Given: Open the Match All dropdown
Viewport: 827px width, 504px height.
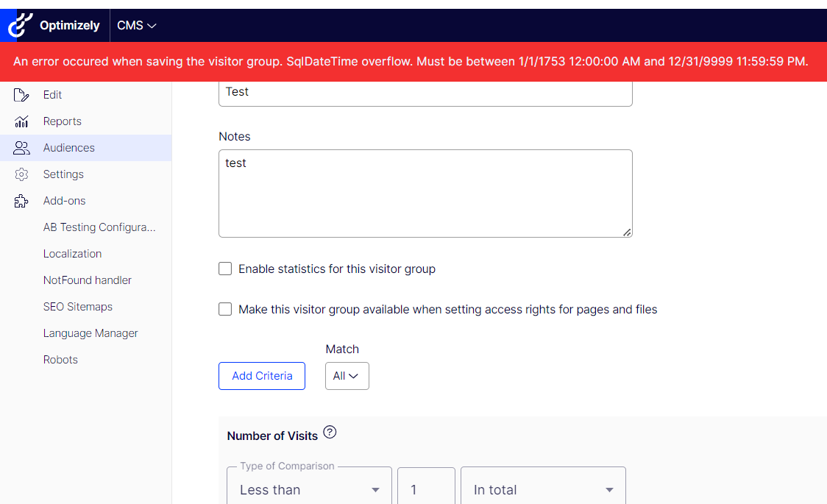Looking at the screenshot, I should [x=347, y=376].
